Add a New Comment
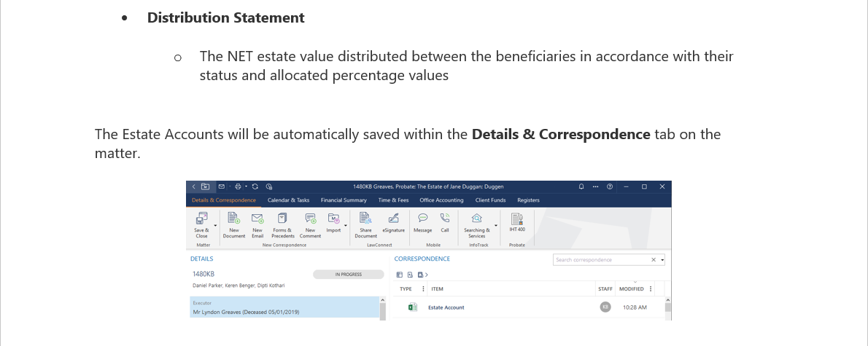The width and height of the screenshot is (868, 346). click(x=310, y=219)
